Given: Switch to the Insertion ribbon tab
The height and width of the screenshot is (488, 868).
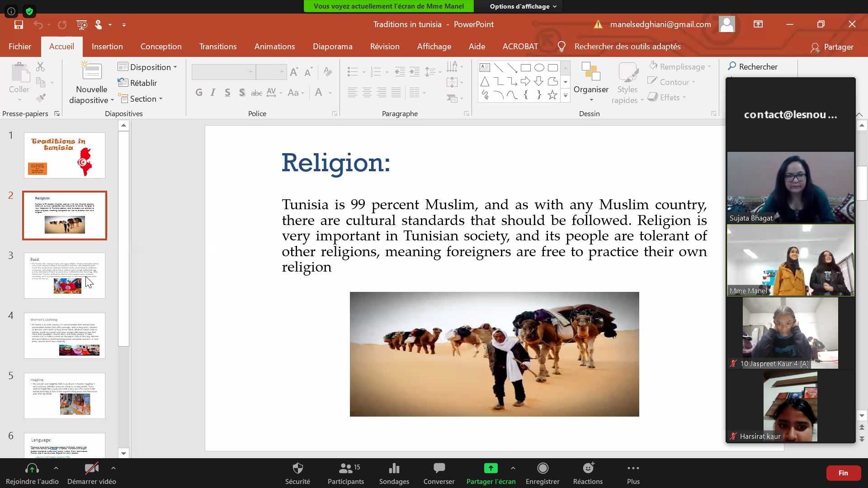Looking at the screenshot, I should pyautogui.click(x=107, y=47).
